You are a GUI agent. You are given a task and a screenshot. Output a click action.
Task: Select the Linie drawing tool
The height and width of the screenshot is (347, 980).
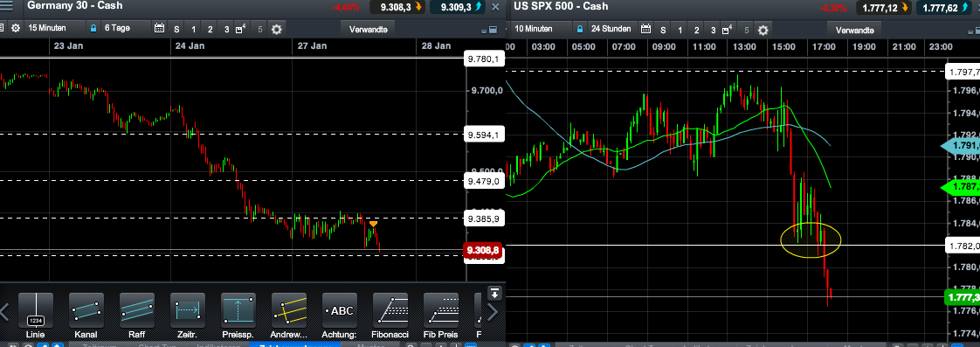tap(36, 310)
